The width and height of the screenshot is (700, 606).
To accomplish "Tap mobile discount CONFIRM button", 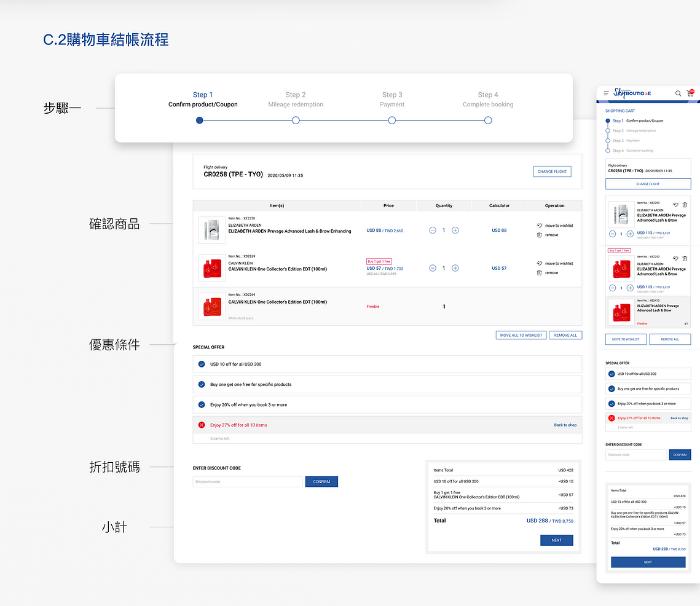I will click(x=680, y=455).
